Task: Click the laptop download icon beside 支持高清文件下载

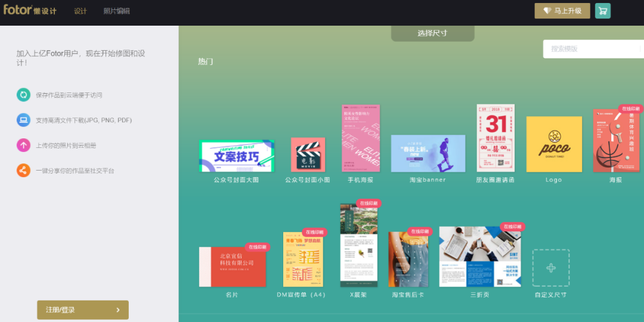Action: coord(23,120)
